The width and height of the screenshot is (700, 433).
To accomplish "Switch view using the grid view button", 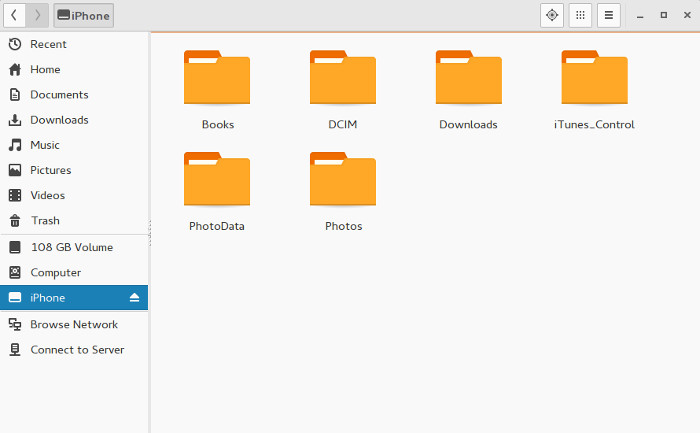I will (580, 15).
